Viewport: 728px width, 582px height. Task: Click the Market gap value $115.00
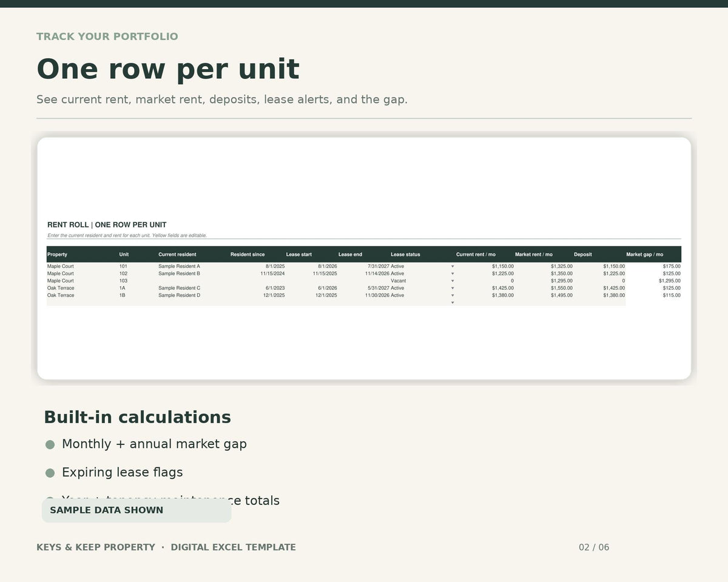[672, 295]
